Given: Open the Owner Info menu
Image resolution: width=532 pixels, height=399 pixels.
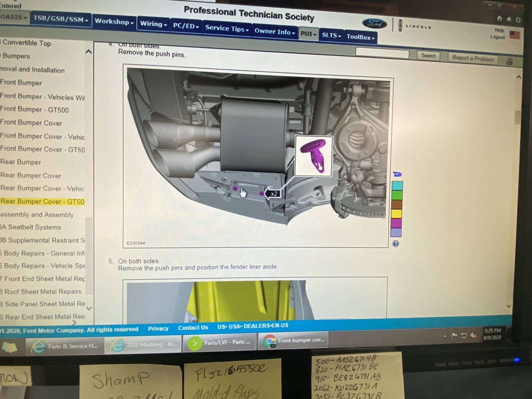Looking at the screenshot, I should click(x=274, y=32).
